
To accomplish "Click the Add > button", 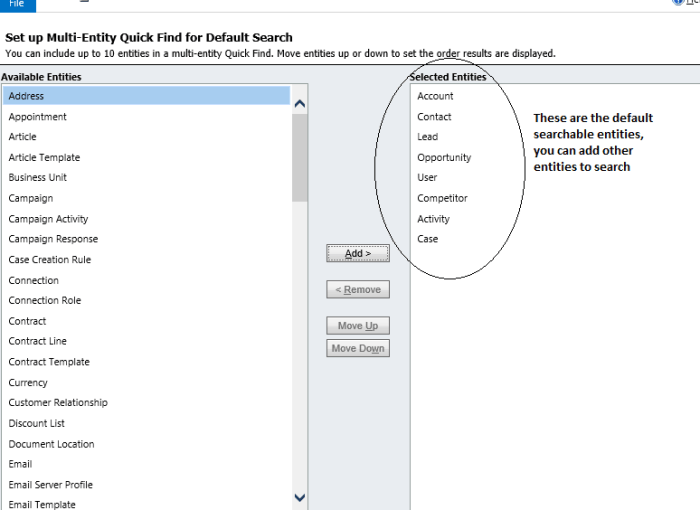I will [358, 253].
